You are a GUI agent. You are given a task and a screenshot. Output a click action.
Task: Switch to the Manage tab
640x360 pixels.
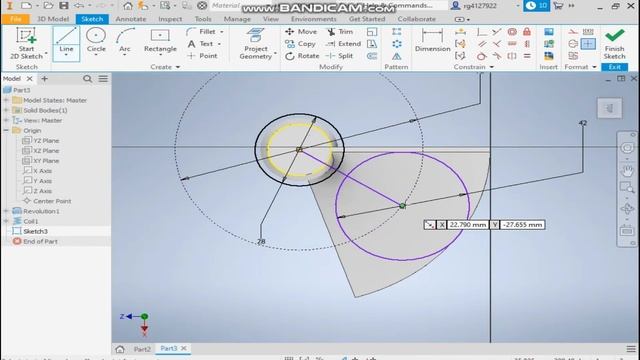(x=237, y=19)
